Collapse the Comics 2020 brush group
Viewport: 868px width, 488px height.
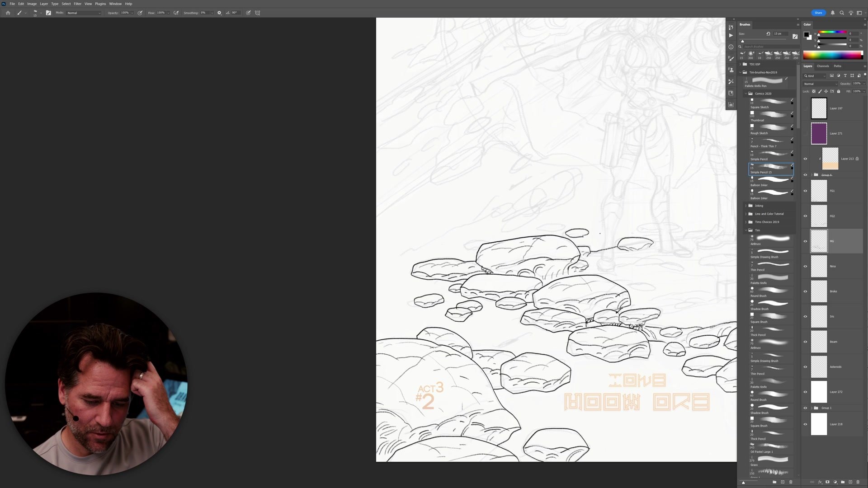(746, 94)
